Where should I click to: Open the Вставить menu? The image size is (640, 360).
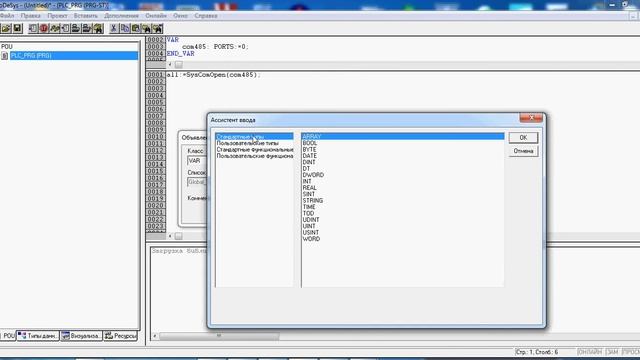coord(86,16)
